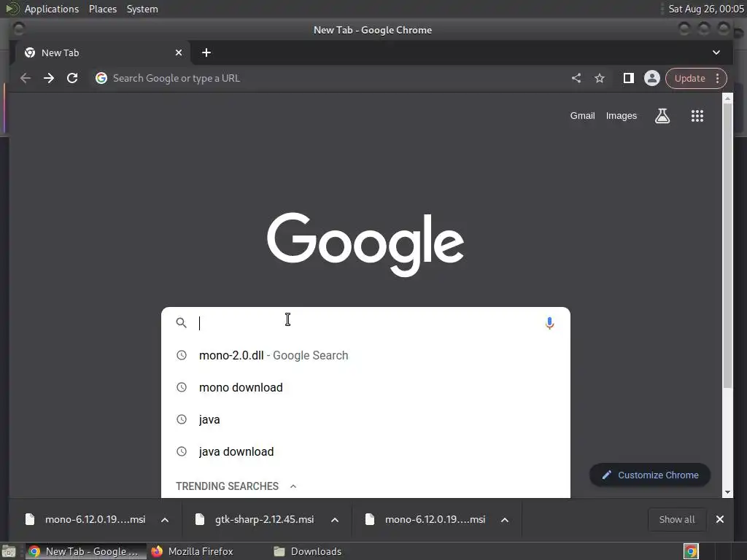Open the System menu
Screen dimensions: 747x560
click(x=142, y=9)
